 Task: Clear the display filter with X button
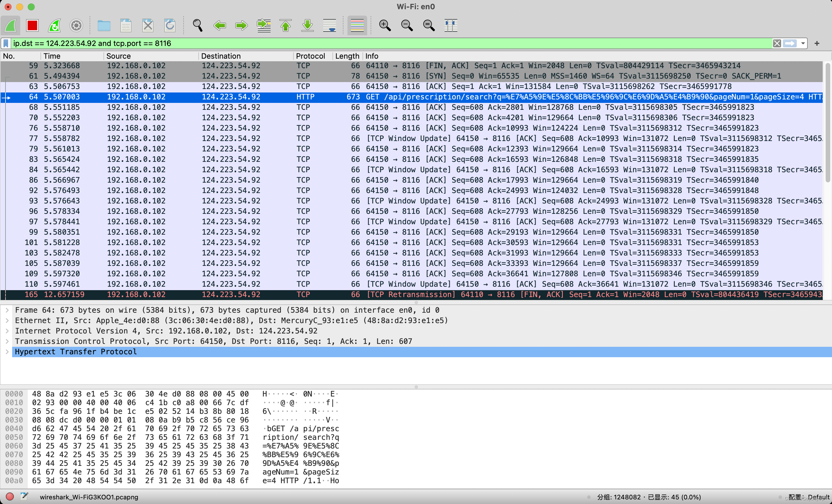pyautogui.click(x=776, y=43)
